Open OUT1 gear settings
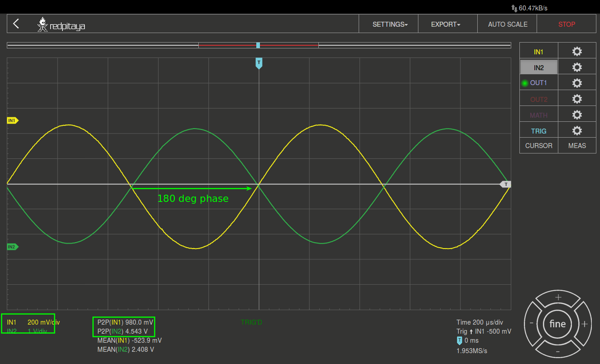Screen dimensions: 600x364 coord(577,83)
